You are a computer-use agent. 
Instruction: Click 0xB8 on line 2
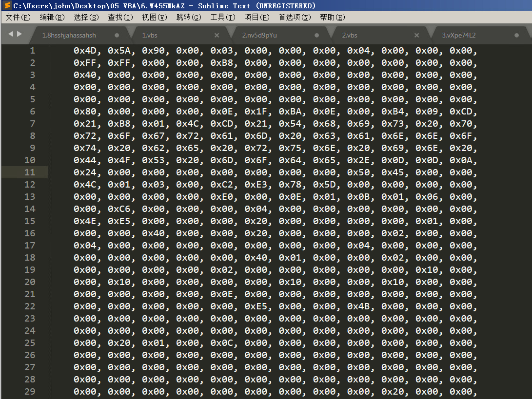[222, 63]
